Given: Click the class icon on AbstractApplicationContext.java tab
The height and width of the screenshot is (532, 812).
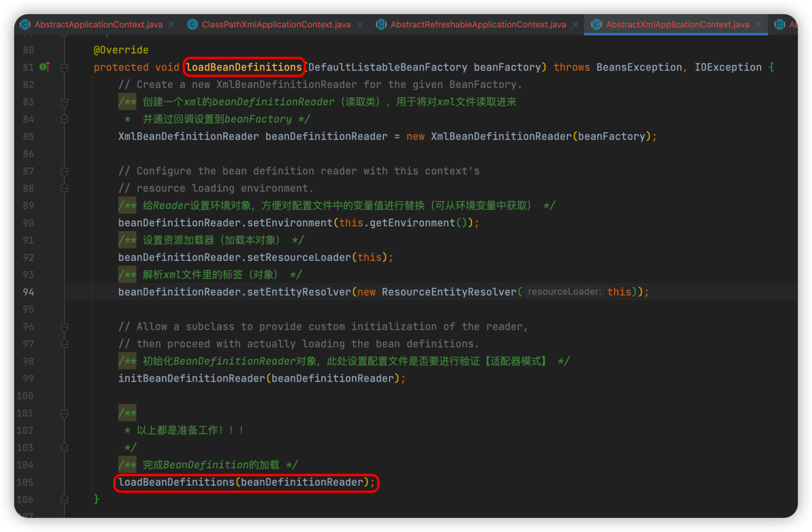Looking at the screenshot, I should click(x=25, y=24).
